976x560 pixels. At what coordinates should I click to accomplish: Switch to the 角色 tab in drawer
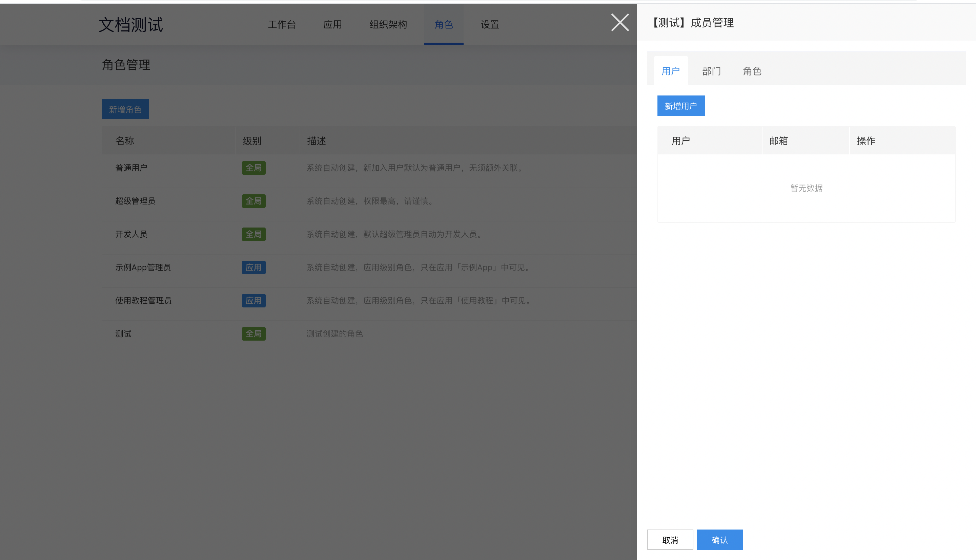click(752, 71)
